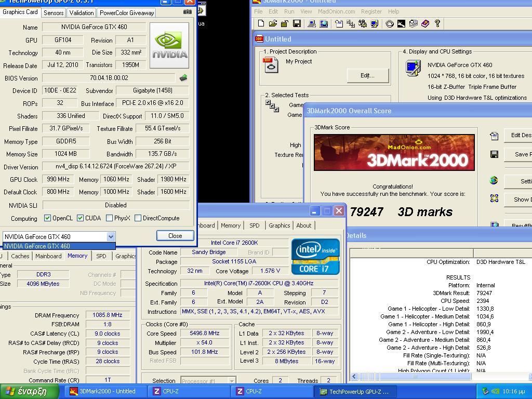The width and height of the screenshot is (532, 399).
Task: Toggle the CUDA checkbox in GPU-Z
Action: 80,218
